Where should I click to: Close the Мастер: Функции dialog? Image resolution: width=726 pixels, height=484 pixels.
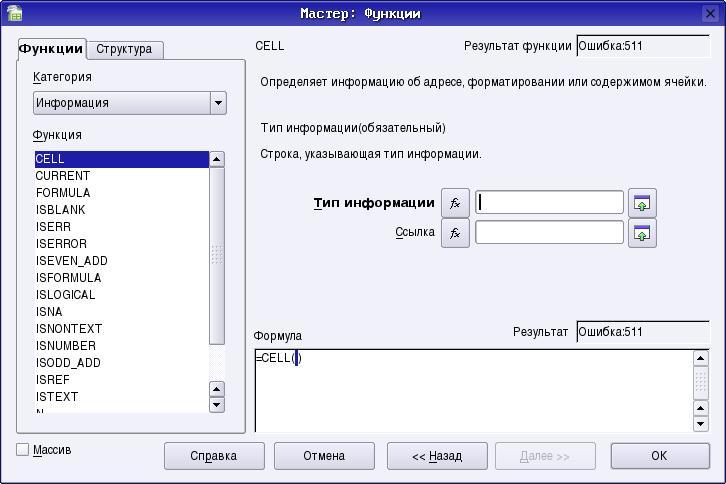710,14
